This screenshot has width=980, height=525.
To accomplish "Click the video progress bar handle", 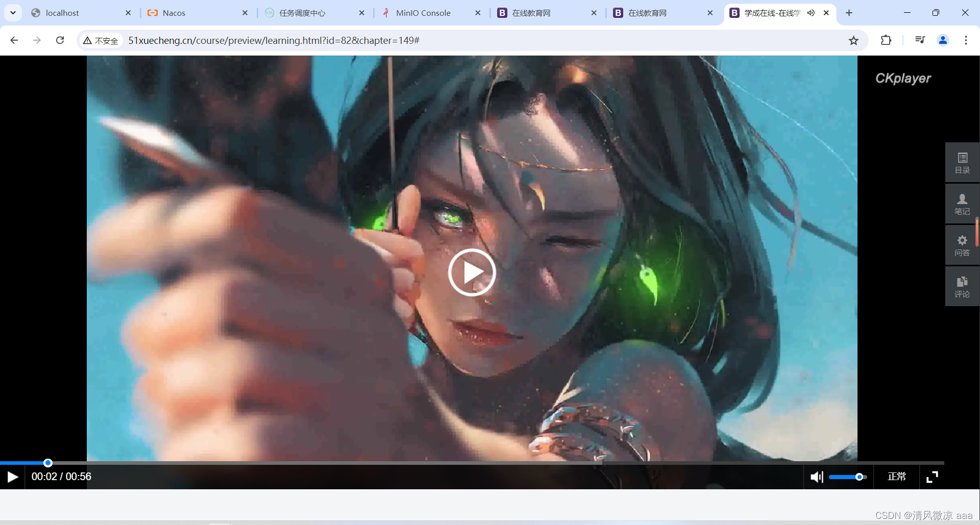I will [x=48, y=463].
